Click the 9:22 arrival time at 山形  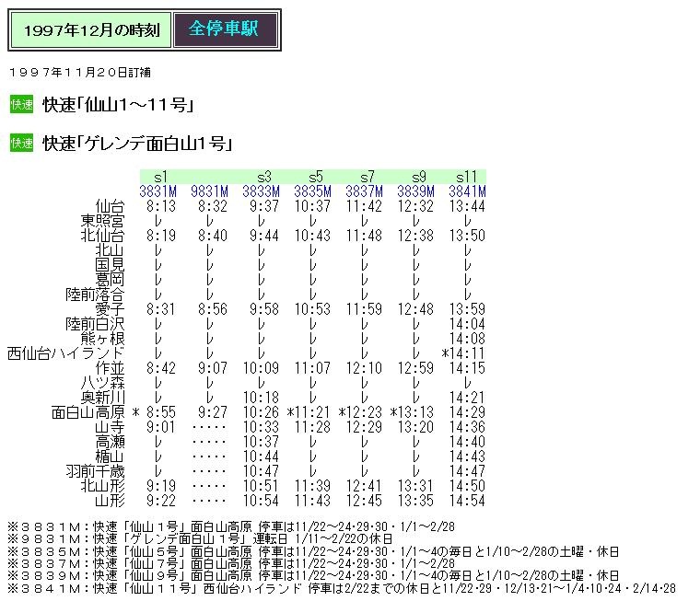[161, 501]
